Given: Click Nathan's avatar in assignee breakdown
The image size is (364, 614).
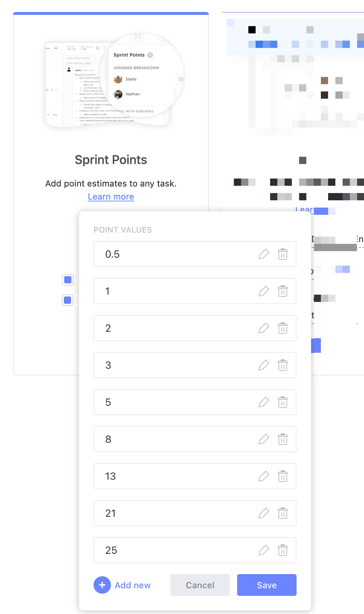Looking at the screenshot, I should pos(118,94).
